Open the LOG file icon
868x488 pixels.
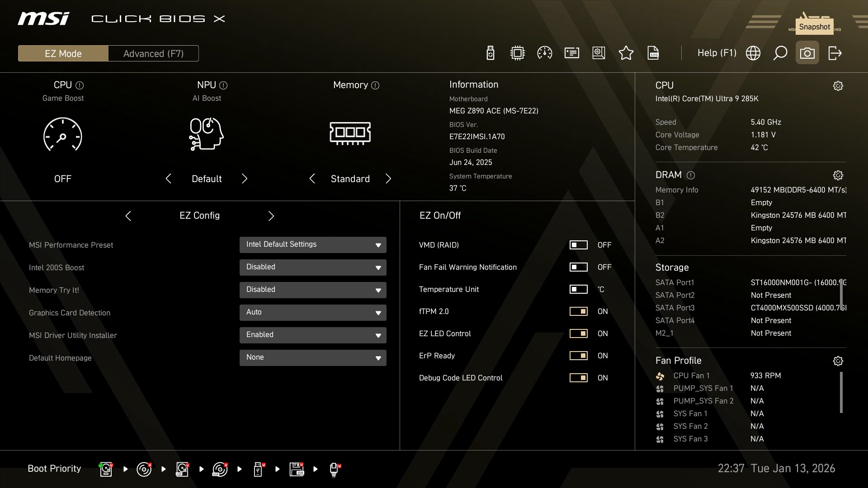(x=653, y=53)
